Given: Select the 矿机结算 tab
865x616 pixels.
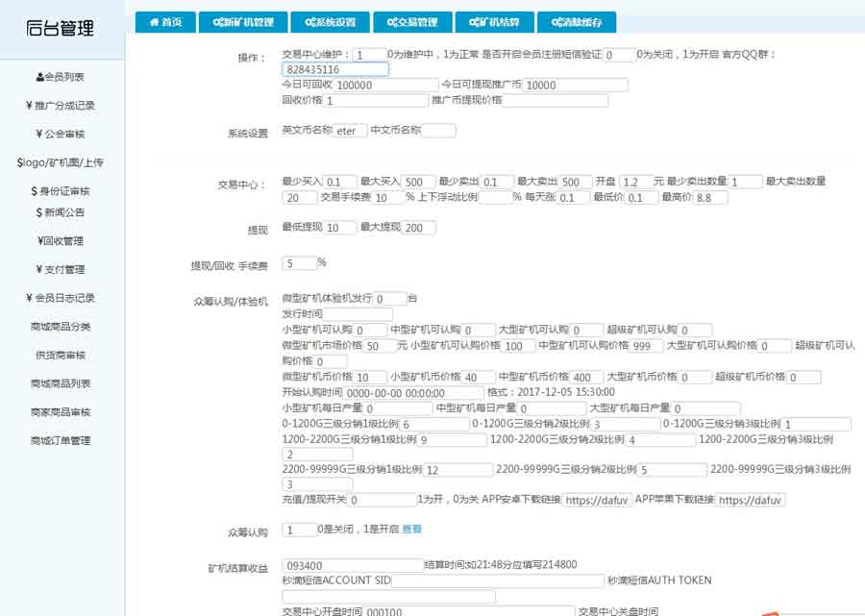Looking at the screenshot, I should click(x=494, y=22).
